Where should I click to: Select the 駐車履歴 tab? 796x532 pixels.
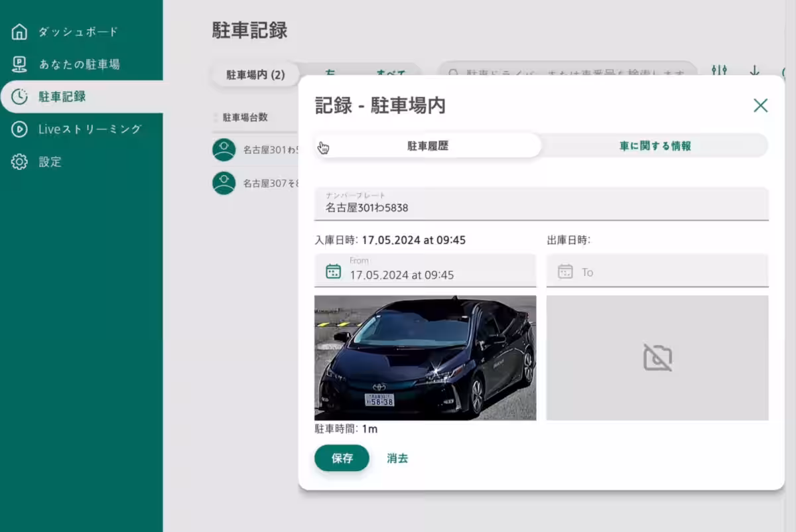coord(428,145)
